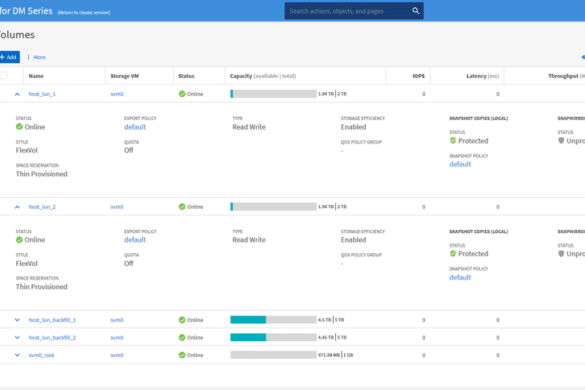
Task: Sort by the Status column header
Action: tap(186, 76)
